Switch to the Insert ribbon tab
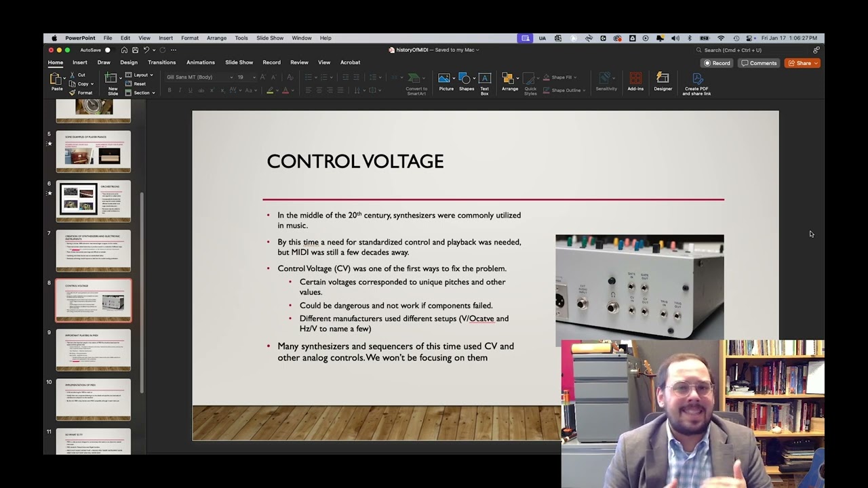The image size is (868, 488). pyautogui.click(x=80, y=62)
